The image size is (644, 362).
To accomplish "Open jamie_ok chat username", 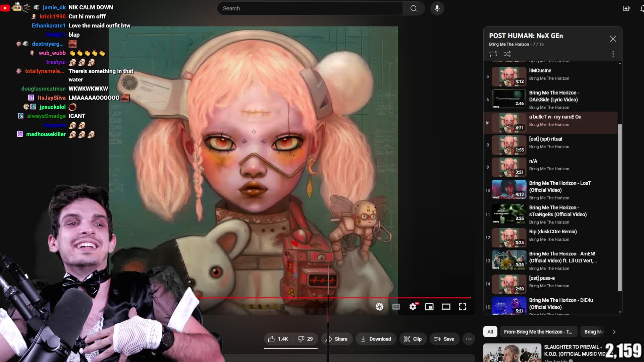I will 54,7.
